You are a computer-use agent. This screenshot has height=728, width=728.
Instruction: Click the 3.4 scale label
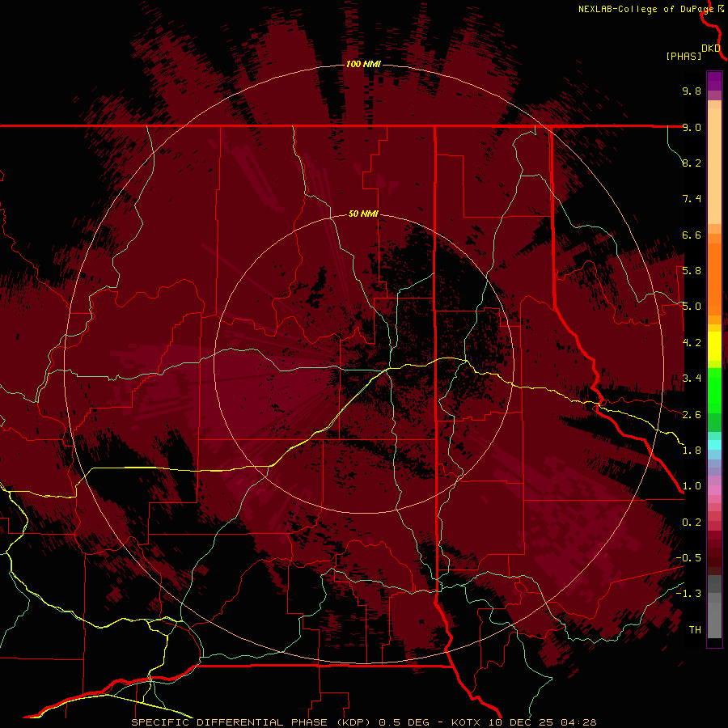692,379
